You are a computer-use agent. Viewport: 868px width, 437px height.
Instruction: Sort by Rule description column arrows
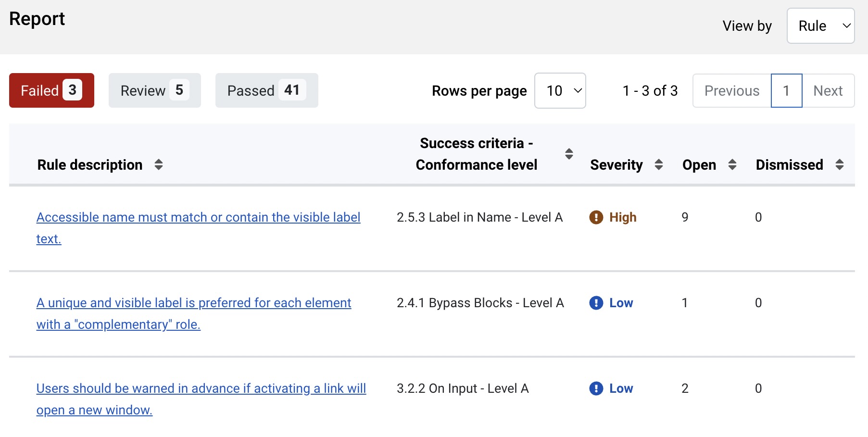[x=159, y=165]
